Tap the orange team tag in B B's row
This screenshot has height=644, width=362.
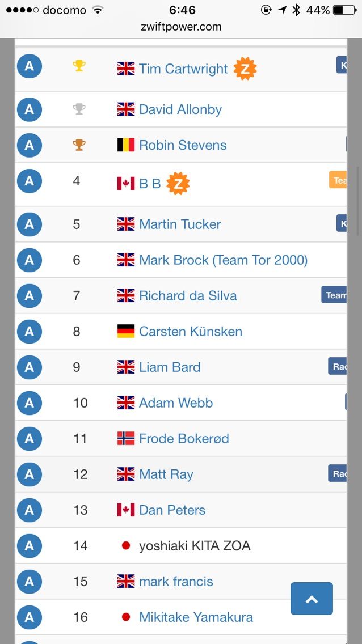339,180
